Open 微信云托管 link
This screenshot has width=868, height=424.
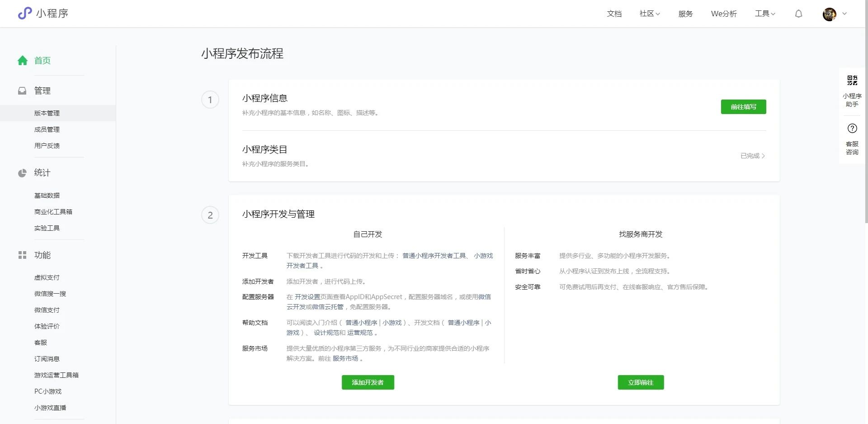327,307
